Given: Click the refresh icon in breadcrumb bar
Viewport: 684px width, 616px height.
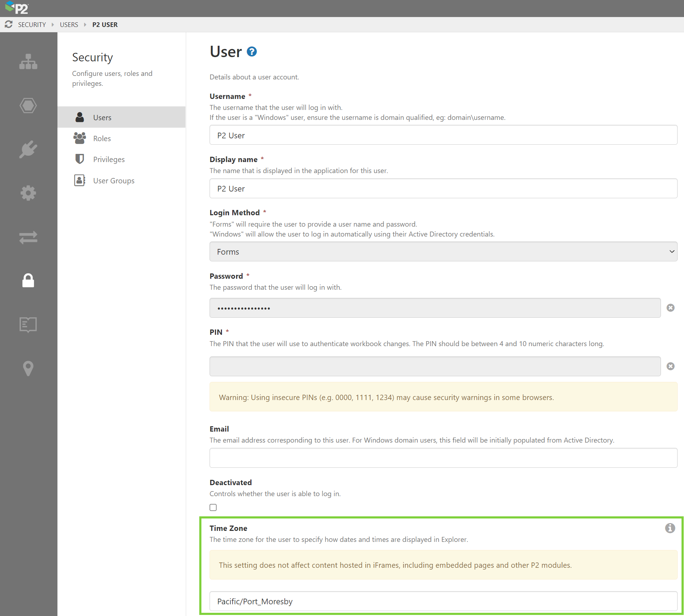Looking at the screenshot, I should point(9,24).
